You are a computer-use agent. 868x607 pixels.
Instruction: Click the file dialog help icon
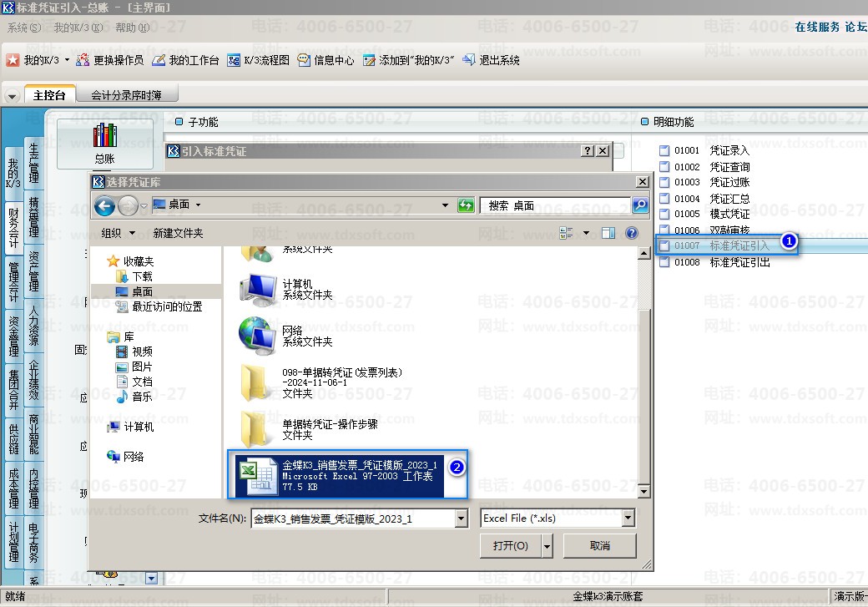click(x=632, y=233)
